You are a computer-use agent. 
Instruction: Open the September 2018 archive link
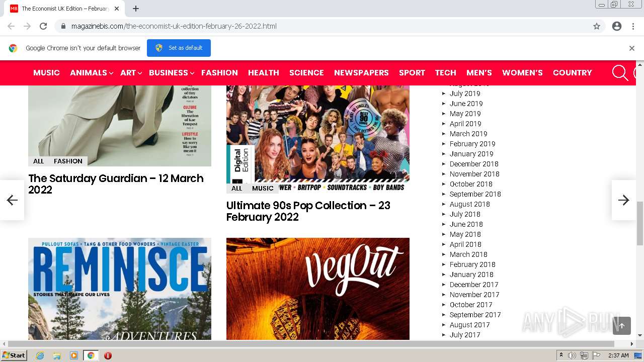pos(475,194)
